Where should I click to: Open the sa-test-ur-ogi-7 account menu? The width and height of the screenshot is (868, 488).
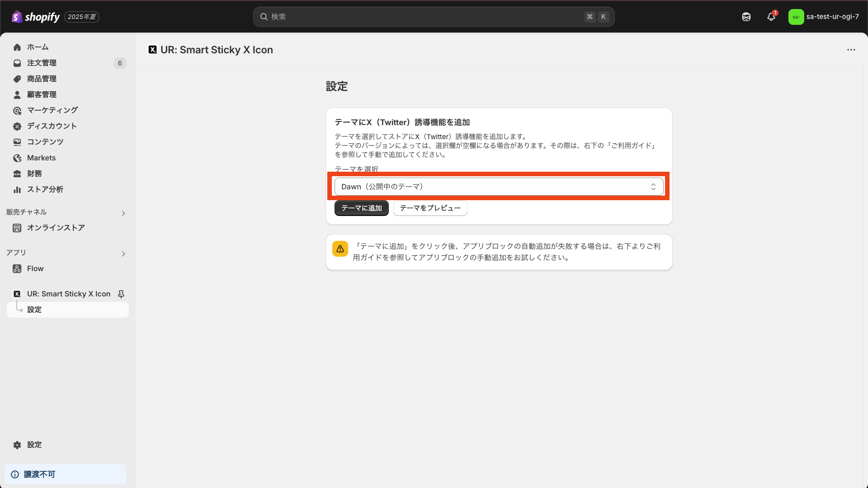(824, 17)
